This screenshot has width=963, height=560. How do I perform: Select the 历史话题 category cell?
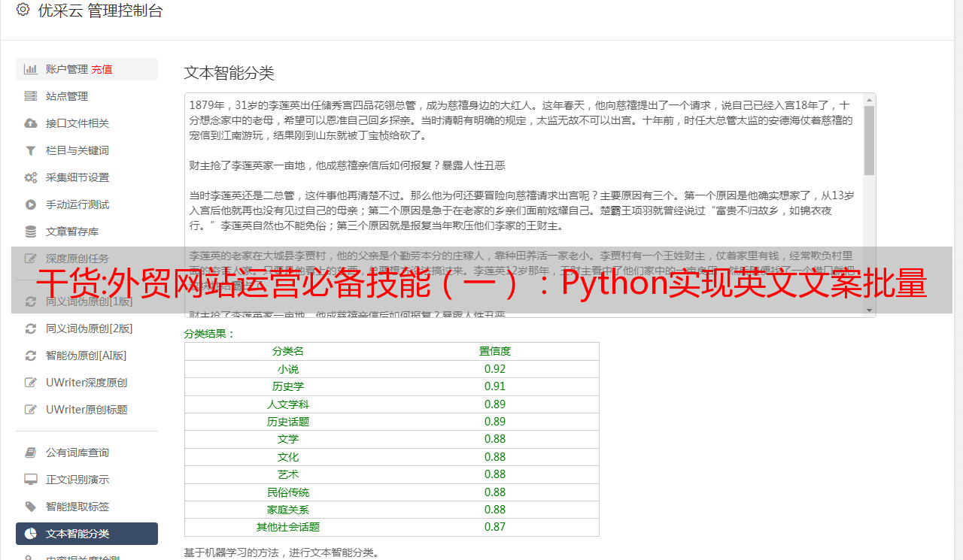click(288, 422)
